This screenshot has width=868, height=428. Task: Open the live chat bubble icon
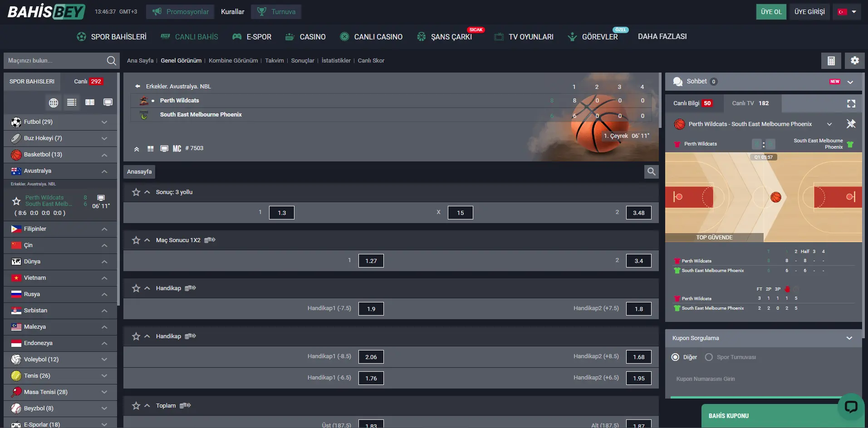(851, 406)
